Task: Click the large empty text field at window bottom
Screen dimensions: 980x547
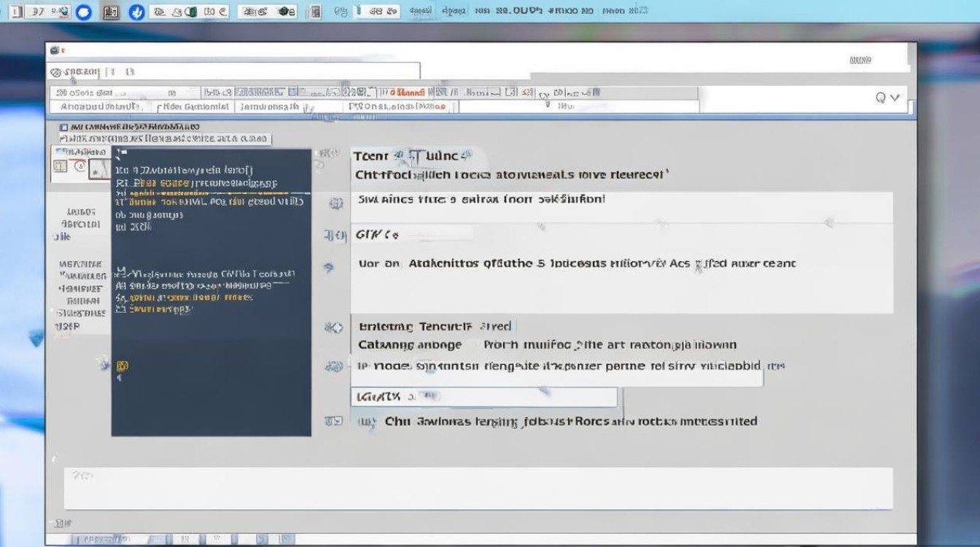Action: [478, 488]
